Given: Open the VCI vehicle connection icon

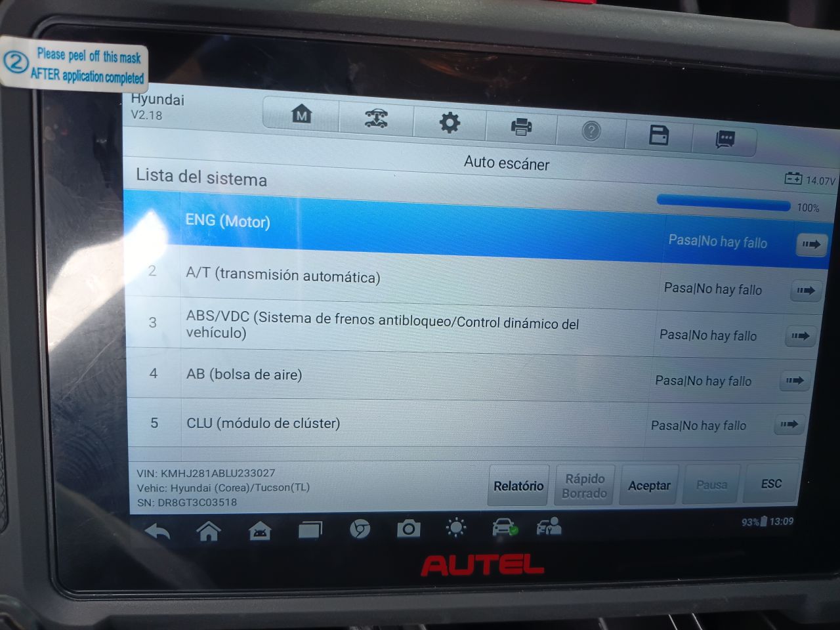Looking at the screenshot, I should click(x=505, y=527).
